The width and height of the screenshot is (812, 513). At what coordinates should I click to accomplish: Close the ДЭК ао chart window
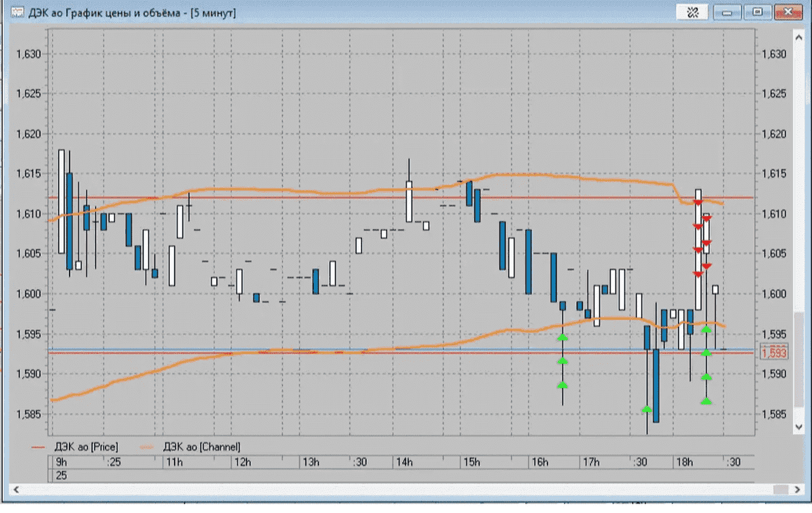pos(788,12)
